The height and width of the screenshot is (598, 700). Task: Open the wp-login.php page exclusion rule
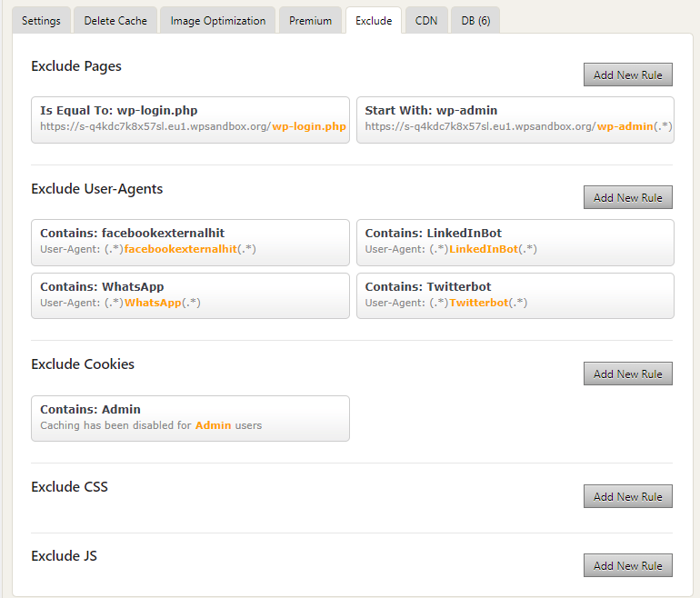point(190,120)
